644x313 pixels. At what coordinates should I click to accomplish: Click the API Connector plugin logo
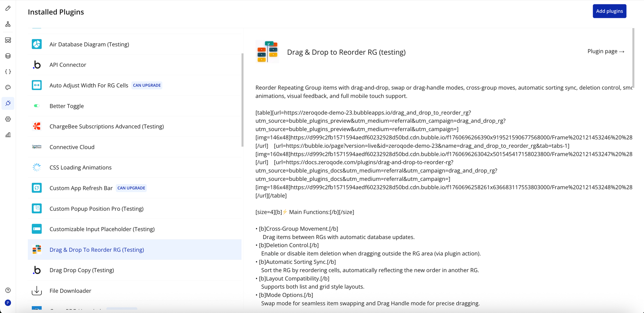click(x=37, y=65)
